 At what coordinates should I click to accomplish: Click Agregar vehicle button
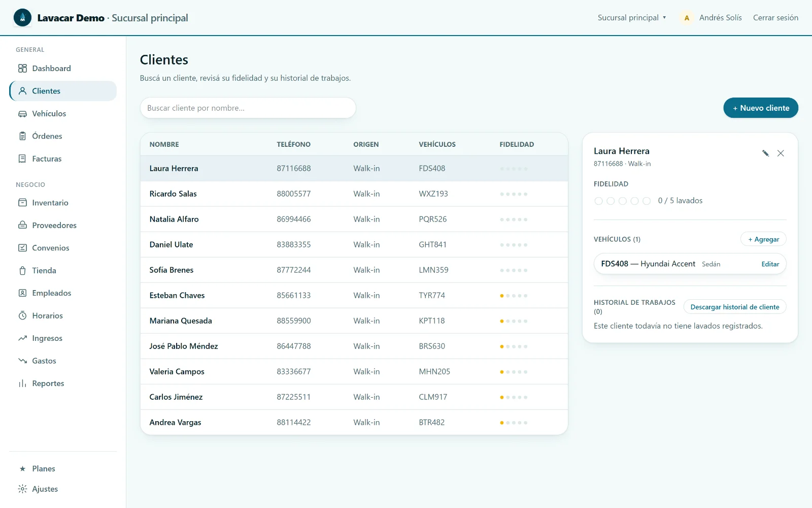pos(763,239)
